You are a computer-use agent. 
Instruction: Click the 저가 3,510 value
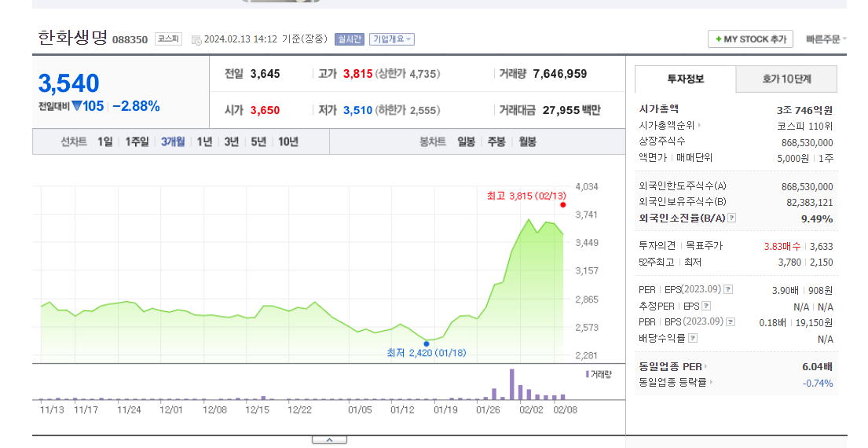[357, 110]
